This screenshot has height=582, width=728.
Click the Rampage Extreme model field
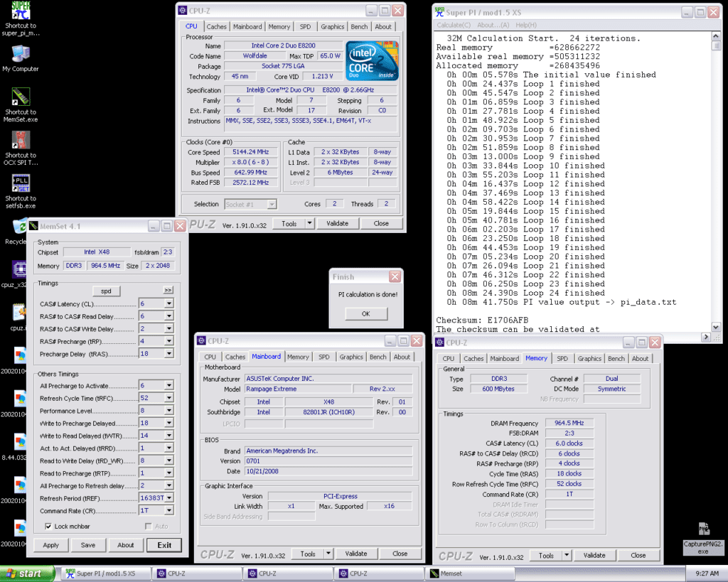point(298,389)
